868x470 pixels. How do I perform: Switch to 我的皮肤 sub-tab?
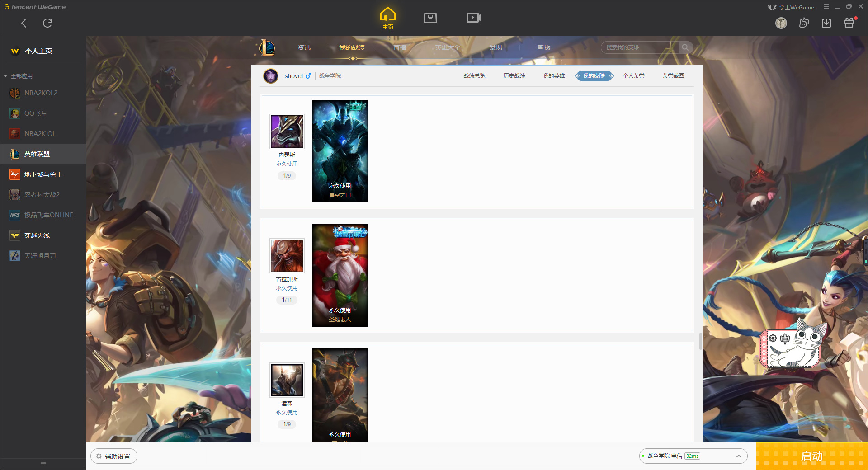point(594,76)
